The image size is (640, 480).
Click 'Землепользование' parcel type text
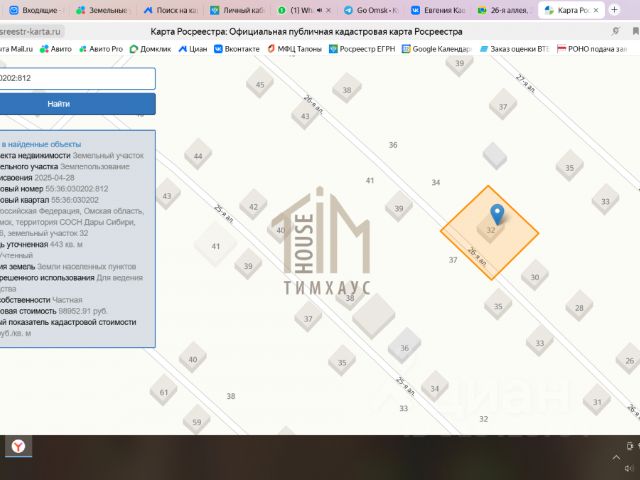95,167
